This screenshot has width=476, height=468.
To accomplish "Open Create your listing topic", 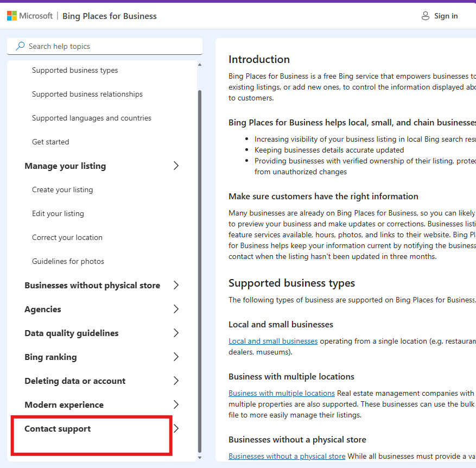I will (62, 190).
